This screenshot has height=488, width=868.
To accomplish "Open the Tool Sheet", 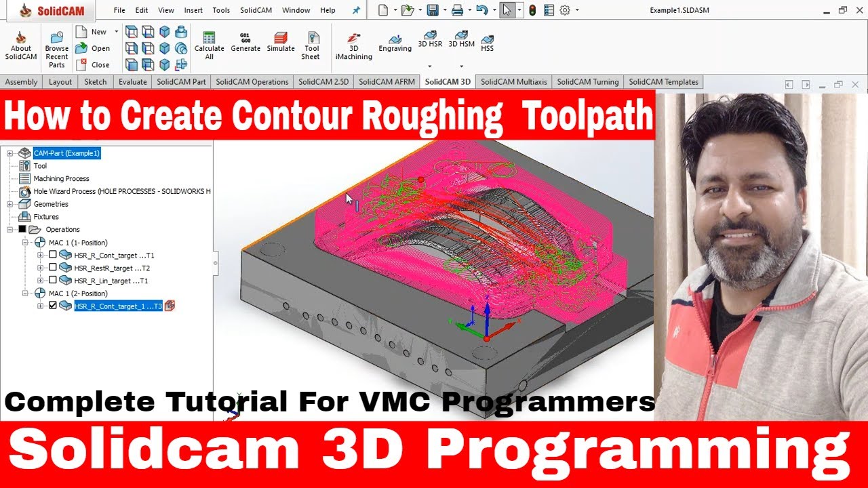I will pyautogui.click(x=311, y=45).
